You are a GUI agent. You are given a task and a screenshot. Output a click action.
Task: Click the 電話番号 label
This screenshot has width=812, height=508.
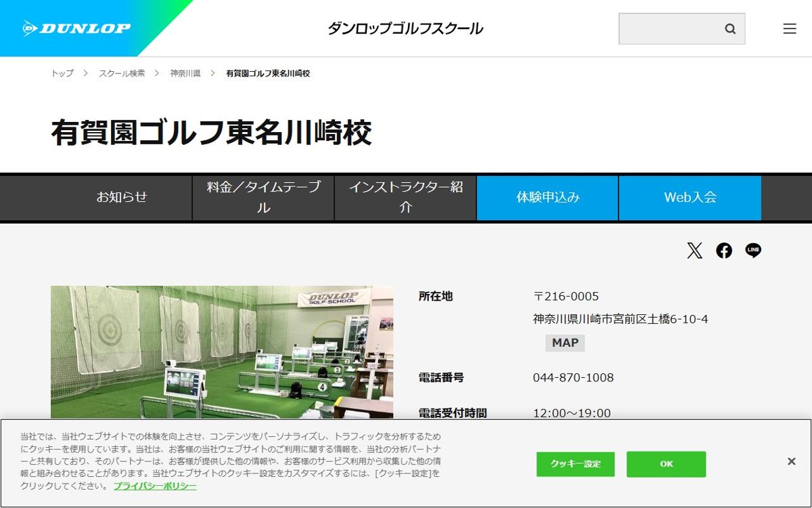441,377
